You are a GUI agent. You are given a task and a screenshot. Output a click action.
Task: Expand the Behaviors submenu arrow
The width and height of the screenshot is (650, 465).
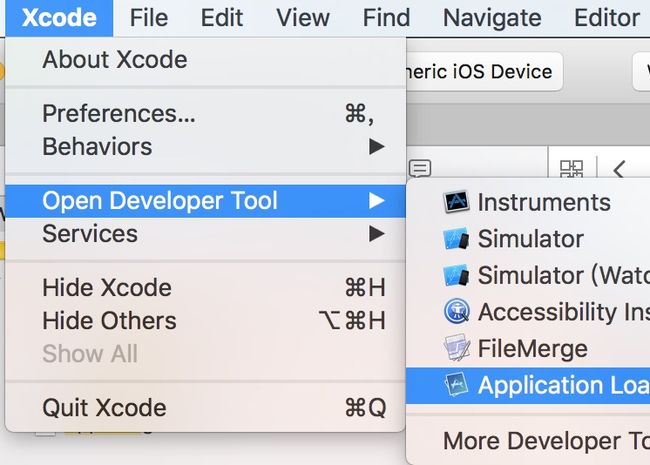376,146
